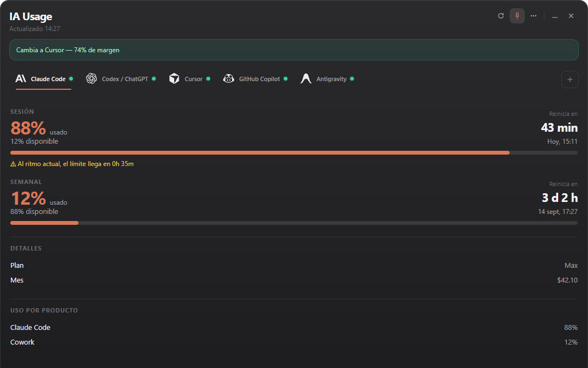This screenshot has width=588, height=368.
Task: Click the GitHub Copilot icon
Action: (228, 78)
